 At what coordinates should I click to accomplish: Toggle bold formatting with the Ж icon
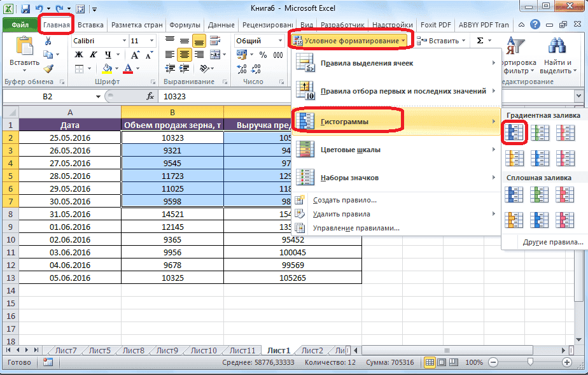[78, 55]
